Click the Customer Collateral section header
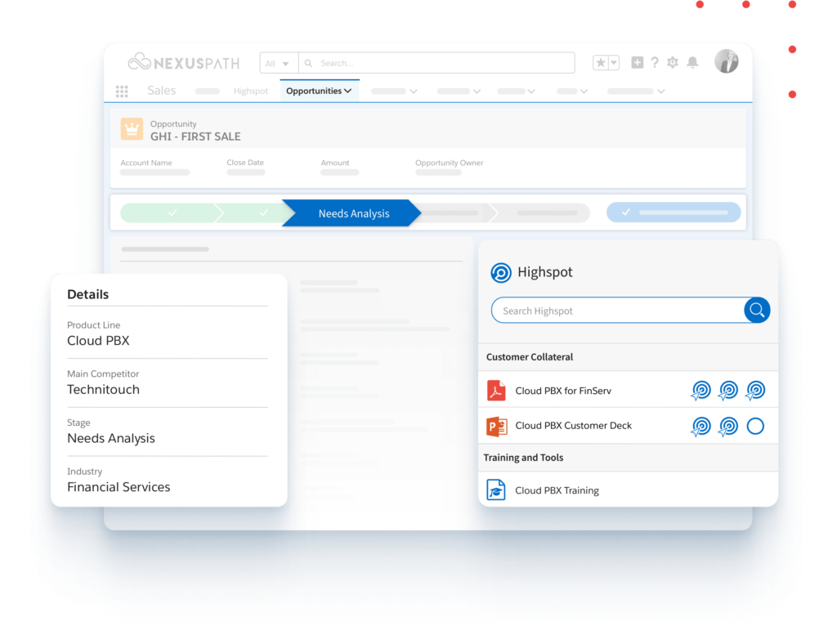Screen dimensions: 837x644 pyautogui.click(x=530, y=356)
